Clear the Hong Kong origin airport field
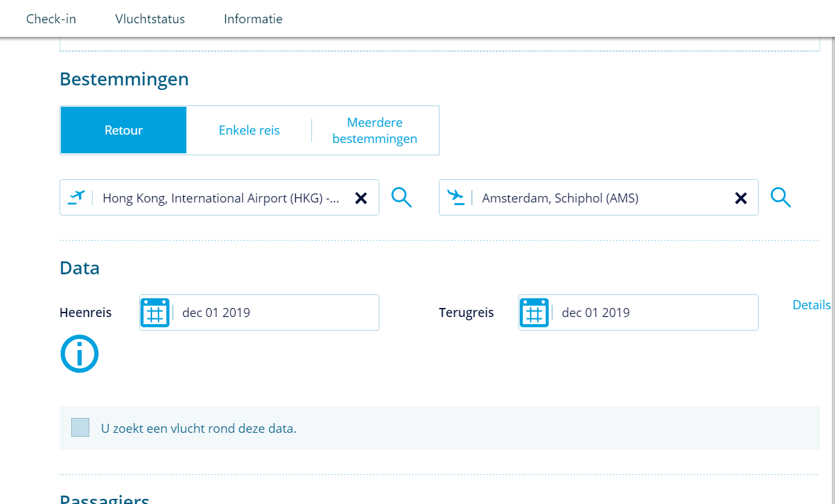 click(361, 199)
